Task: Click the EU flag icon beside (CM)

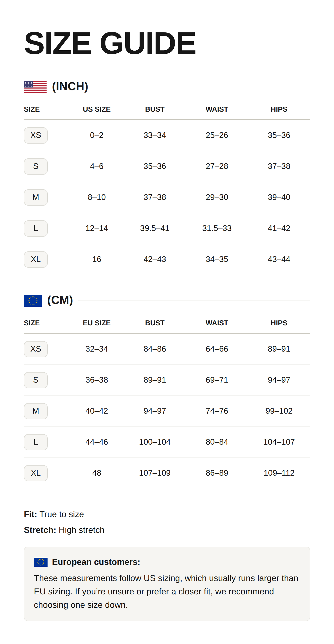Action: click(x=33, y=301)
